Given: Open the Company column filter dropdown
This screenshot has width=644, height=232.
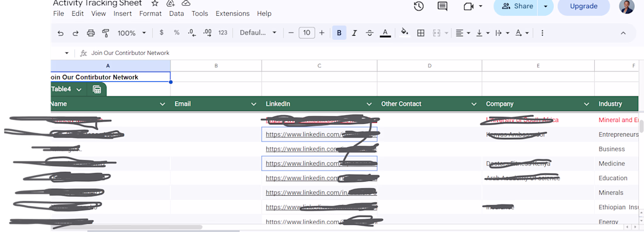Looking at the screenshot, I should 587,104.
